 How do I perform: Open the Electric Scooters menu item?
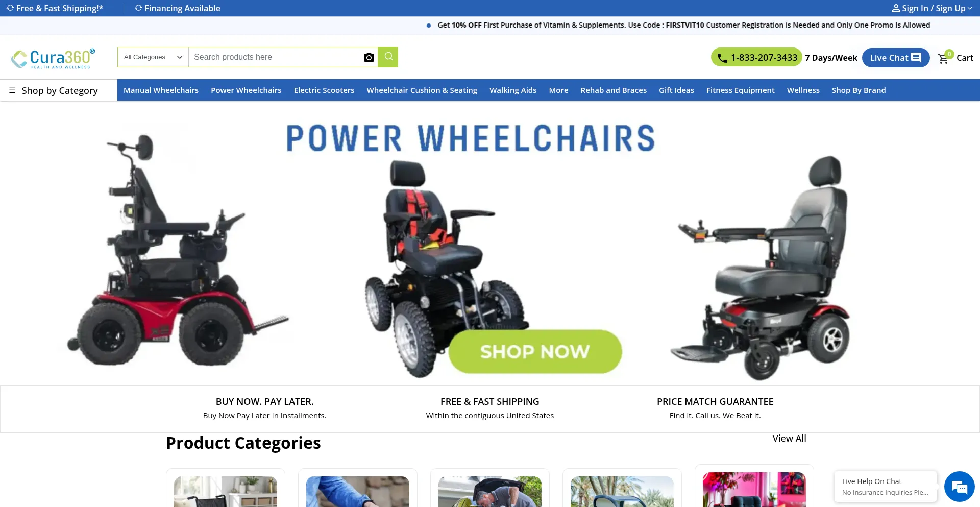coord(324,90)
